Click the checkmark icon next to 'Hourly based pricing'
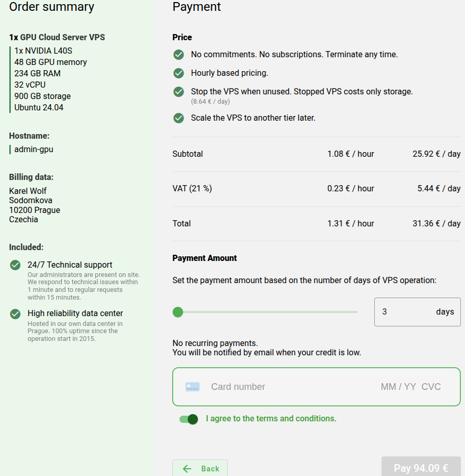This screenshot has width=465, height=476. [x=179, y=73]
